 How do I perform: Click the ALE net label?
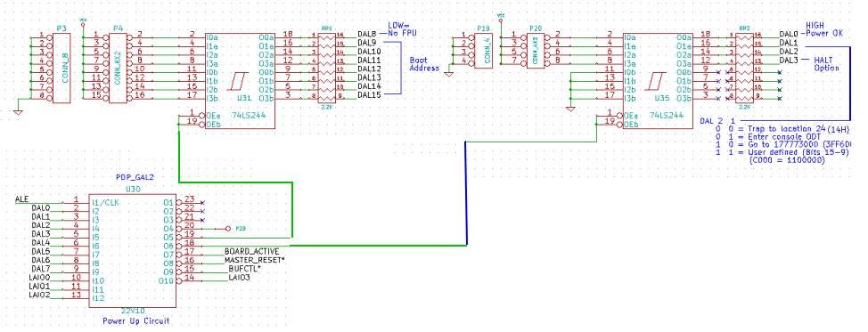pyautogui.click(x=22, y=199)
